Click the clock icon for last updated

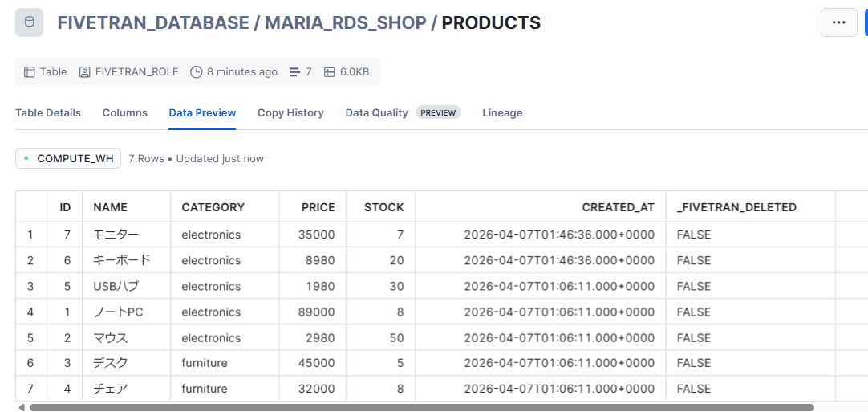pos(197,72)
